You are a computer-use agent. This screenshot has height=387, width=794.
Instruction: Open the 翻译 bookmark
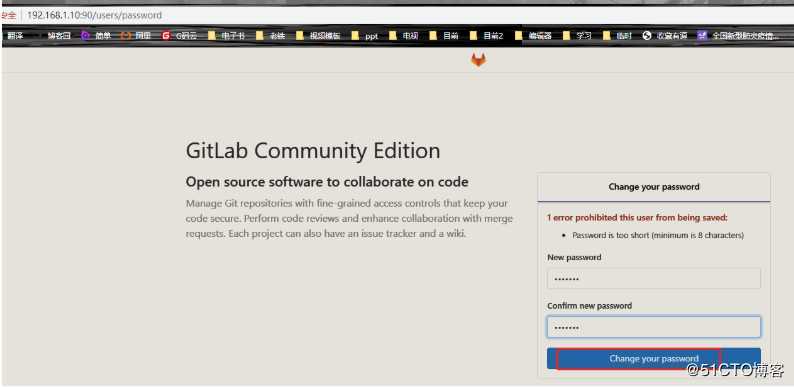coord(15,36)
